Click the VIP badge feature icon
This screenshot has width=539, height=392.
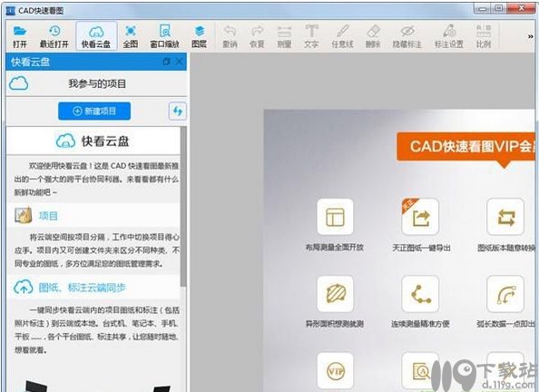coord(335,371)
